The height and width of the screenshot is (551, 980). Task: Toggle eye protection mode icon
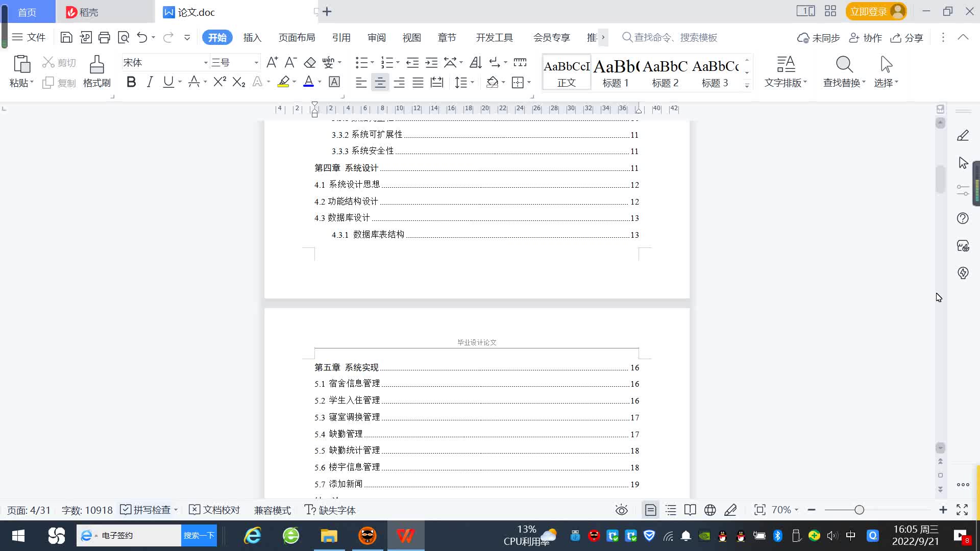pyautogui.click(x=621, y=510)
